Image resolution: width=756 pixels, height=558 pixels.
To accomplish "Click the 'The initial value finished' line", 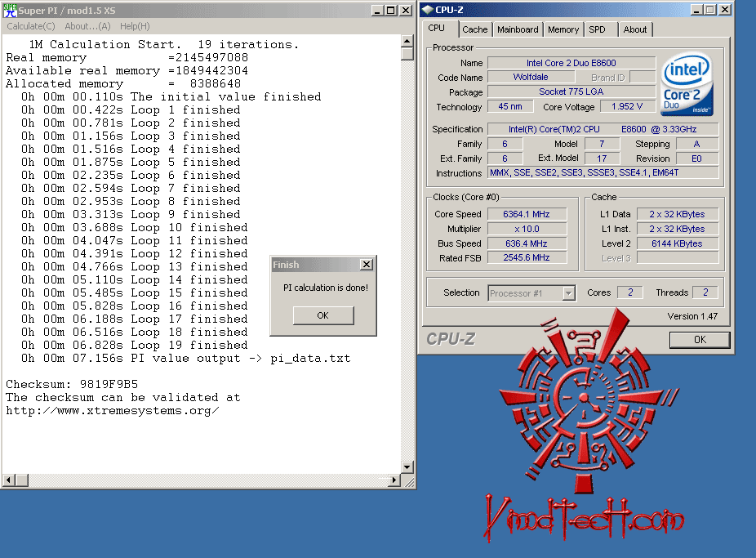I will 171,97.
